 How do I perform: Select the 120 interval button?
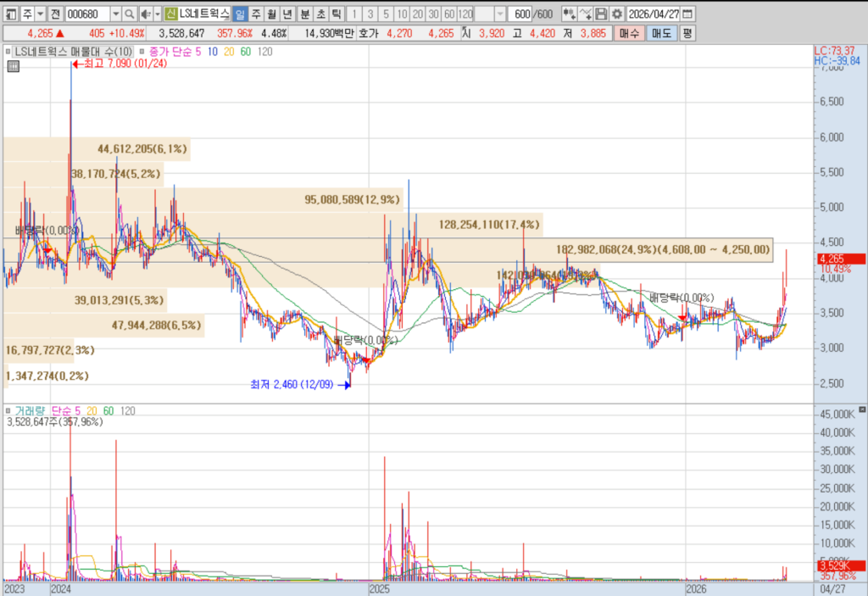coord(465,14)
